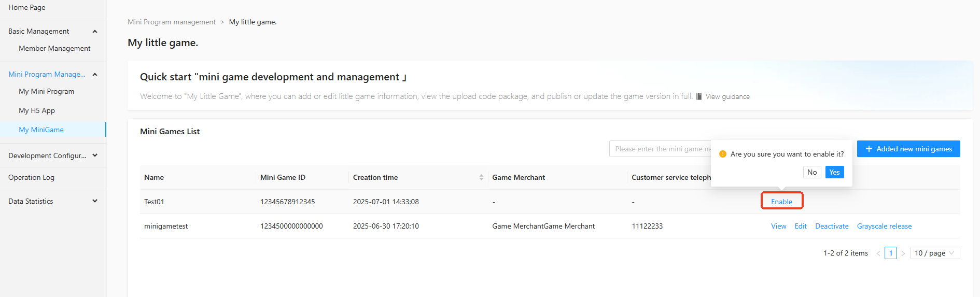Select page number 1 in pagination

[x=891, y=253]
